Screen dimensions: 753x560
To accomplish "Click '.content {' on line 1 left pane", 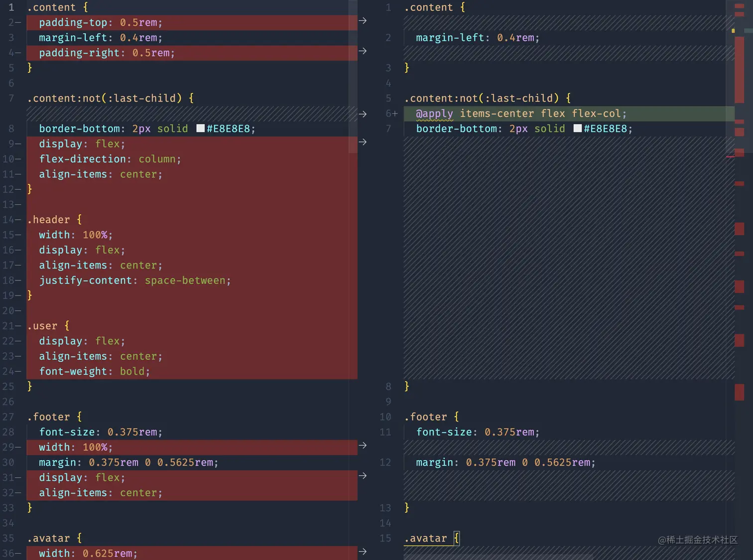I will tap(57, 7).
